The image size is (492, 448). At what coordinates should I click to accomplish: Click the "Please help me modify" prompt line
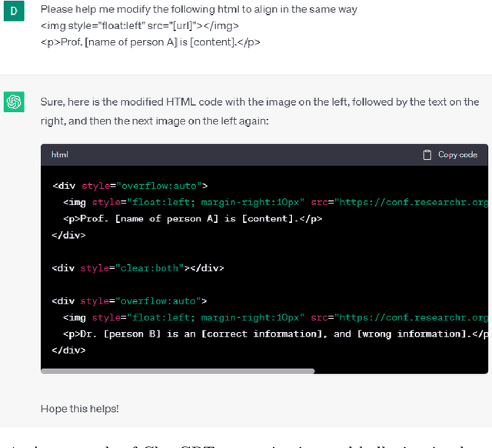pyautogui.click(x=198, y=9)
